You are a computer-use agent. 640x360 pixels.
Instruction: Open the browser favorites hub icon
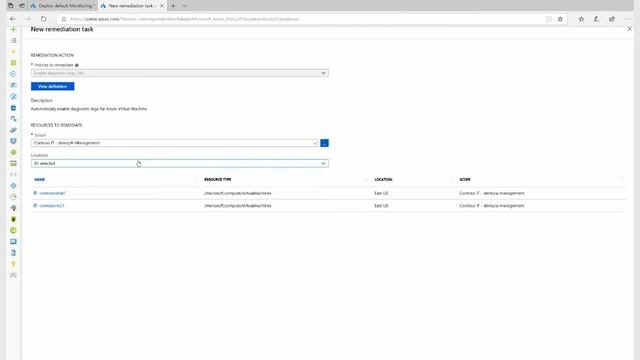(581, 19)
